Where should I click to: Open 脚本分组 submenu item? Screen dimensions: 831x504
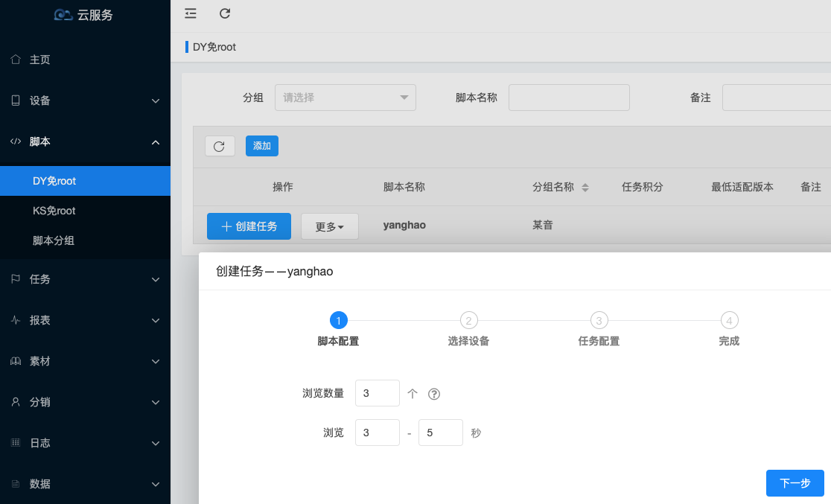[x=85, y=240]
